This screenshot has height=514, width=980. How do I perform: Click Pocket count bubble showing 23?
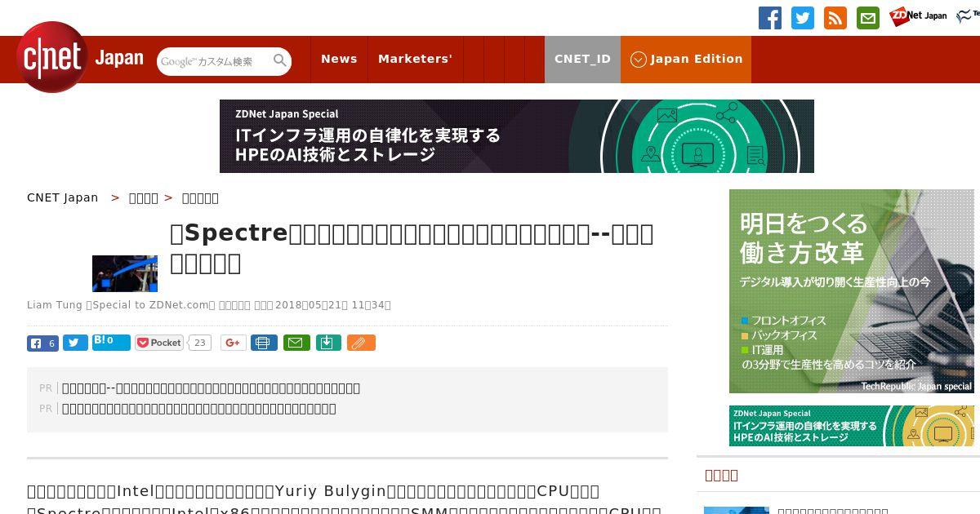click(x=199, y=343)
